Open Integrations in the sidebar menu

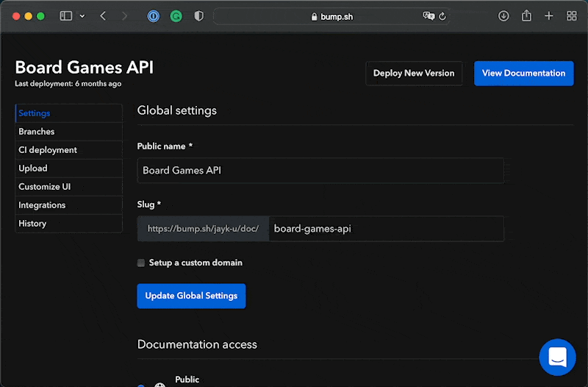click(x=68, y=205)
